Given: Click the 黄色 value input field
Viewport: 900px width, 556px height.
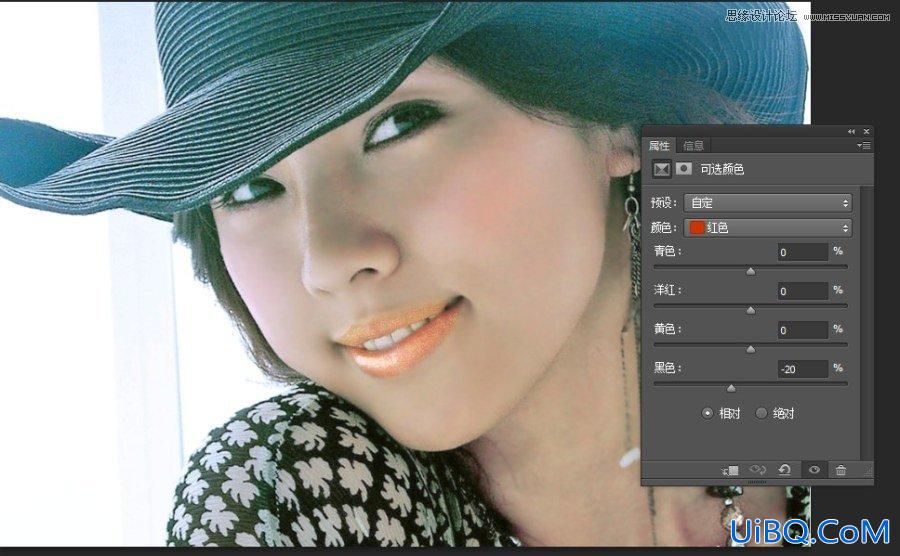Looking at the screenshot, I should (x=802, y=330).
